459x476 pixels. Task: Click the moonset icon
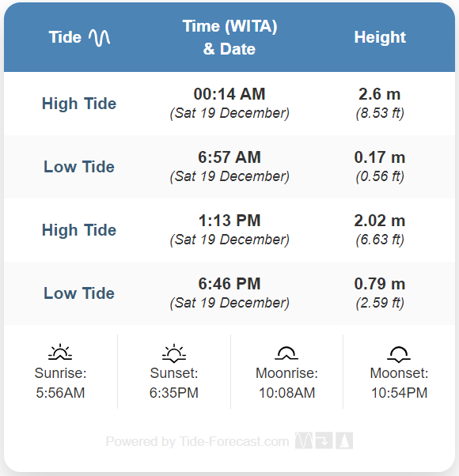[x=399, y=354]
